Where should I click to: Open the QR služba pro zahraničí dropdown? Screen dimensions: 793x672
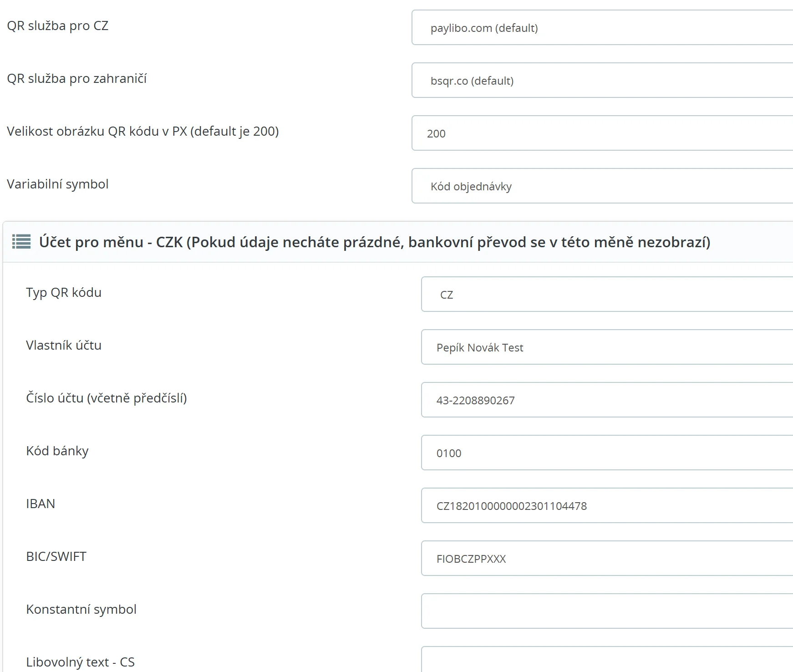tap(602, 81)
